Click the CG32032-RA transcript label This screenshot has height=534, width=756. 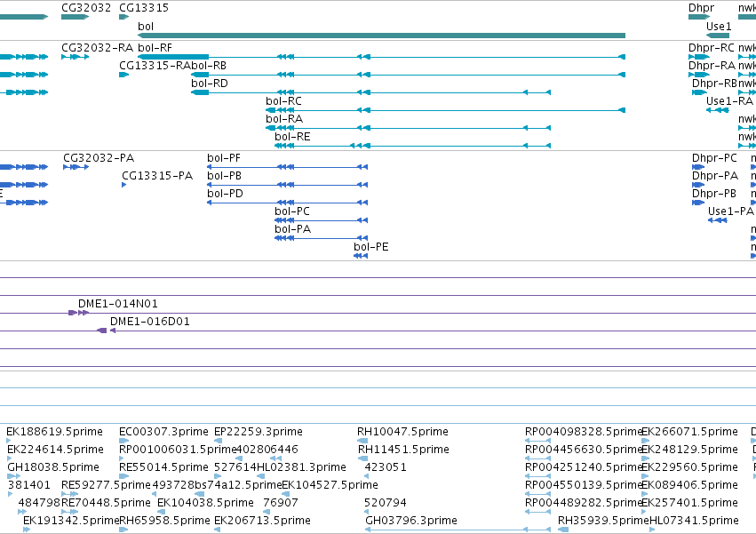pyautogui.click(x=97, y=47)
